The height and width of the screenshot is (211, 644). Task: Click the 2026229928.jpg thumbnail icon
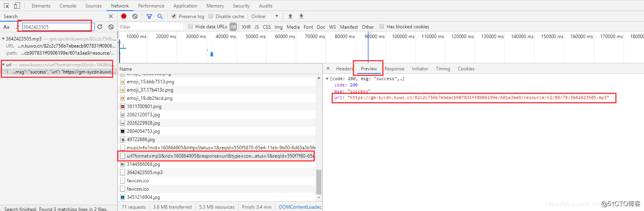point(123,123)
